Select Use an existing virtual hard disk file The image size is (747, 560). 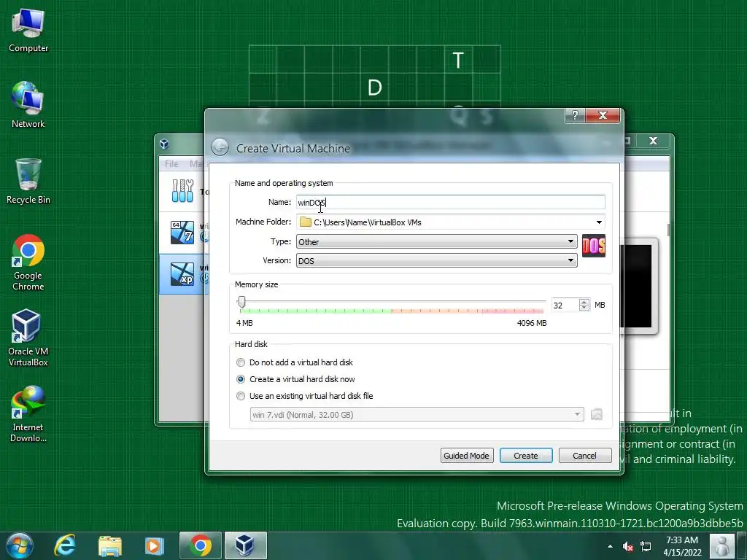click(305, 396)
